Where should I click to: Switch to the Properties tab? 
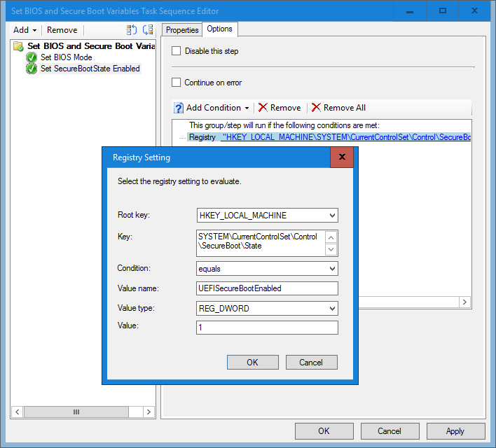(x=182, y=30)
